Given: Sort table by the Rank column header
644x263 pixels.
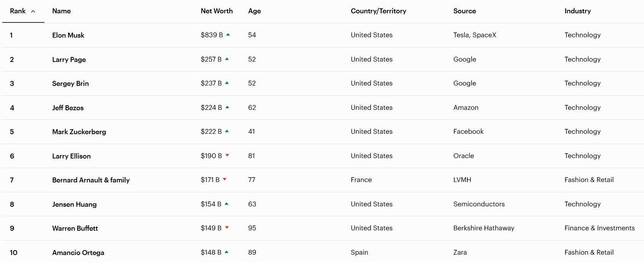Looking at the screenshot, I should pos(18,11).
